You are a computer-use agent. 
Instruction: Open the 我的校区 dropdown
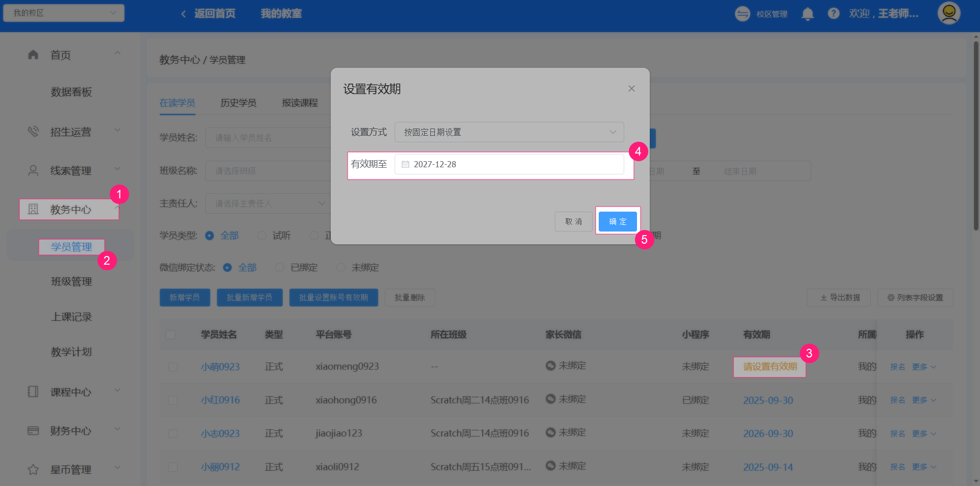tap(63, 13)
